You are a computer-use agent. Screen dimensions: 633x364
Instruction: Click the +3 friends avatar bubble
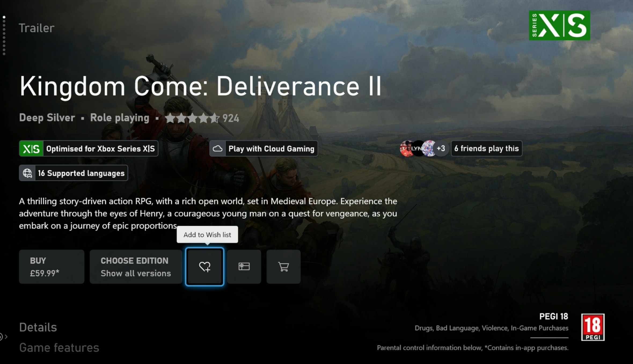[x=441, y=148]
